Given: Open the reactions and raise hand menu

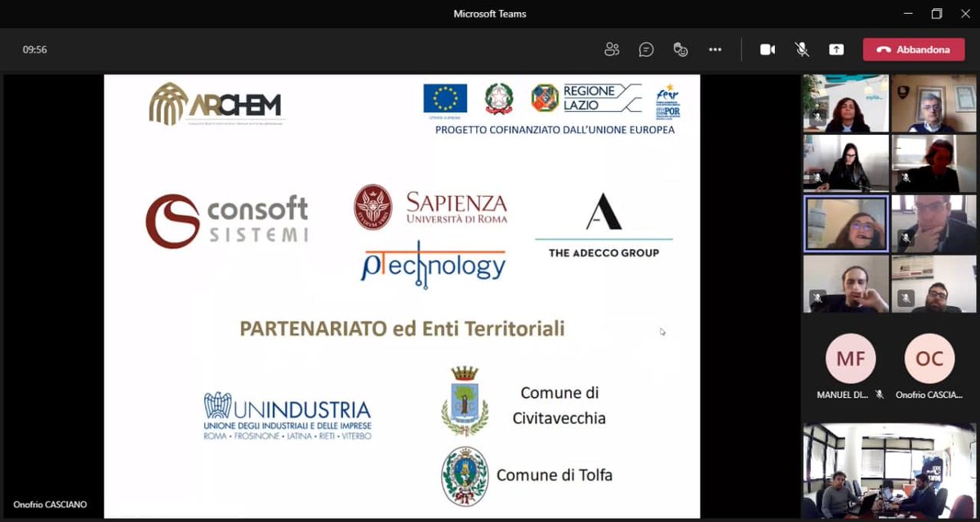Looking at the screenshot, I should coord(680,49).
